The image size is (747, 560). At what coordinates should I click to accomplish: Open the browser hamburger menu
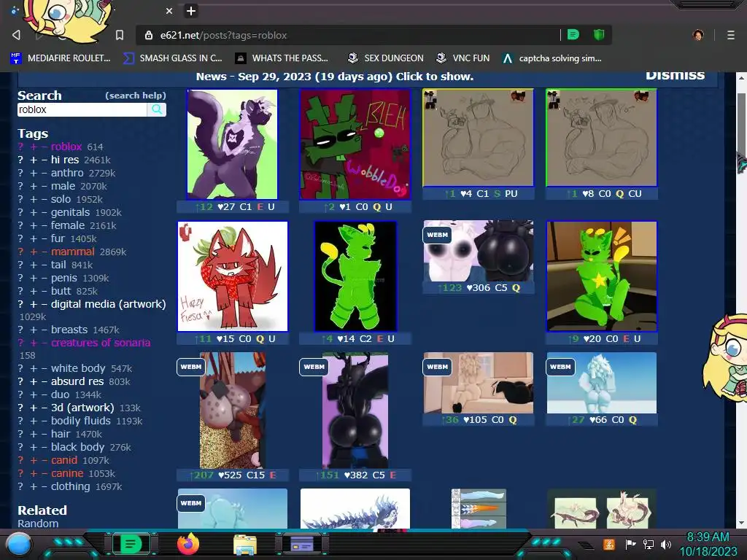[731, 35]
